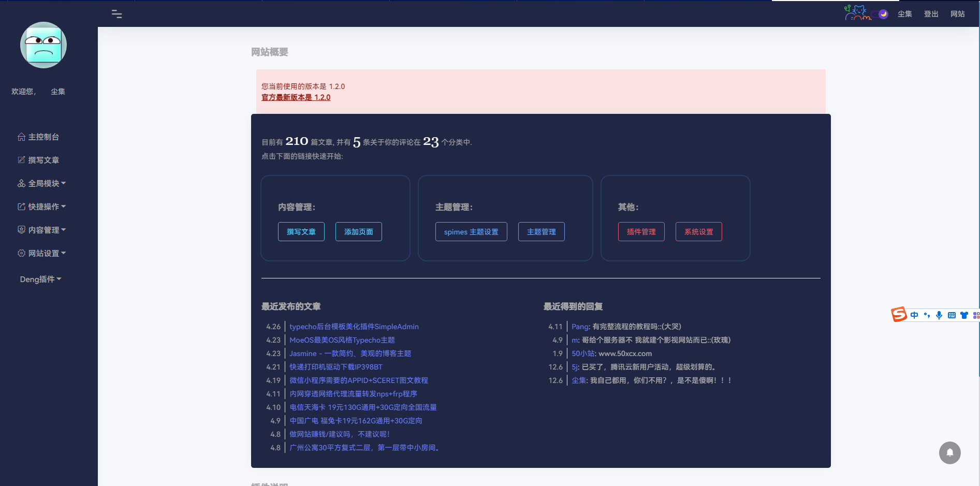Image resolution: width=980 pixels, height=486 pixels.
Task: Click the 插件管理 button
Action: tap(641, 232)
